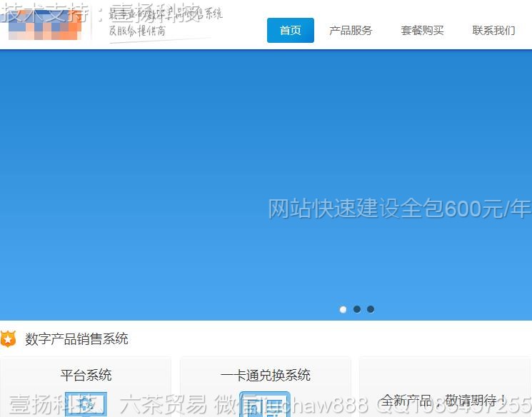Open the 一卡通兑换系统 product icon
Image resolution: width=532 pixels, height=417 pixels.
click(265, 404)
